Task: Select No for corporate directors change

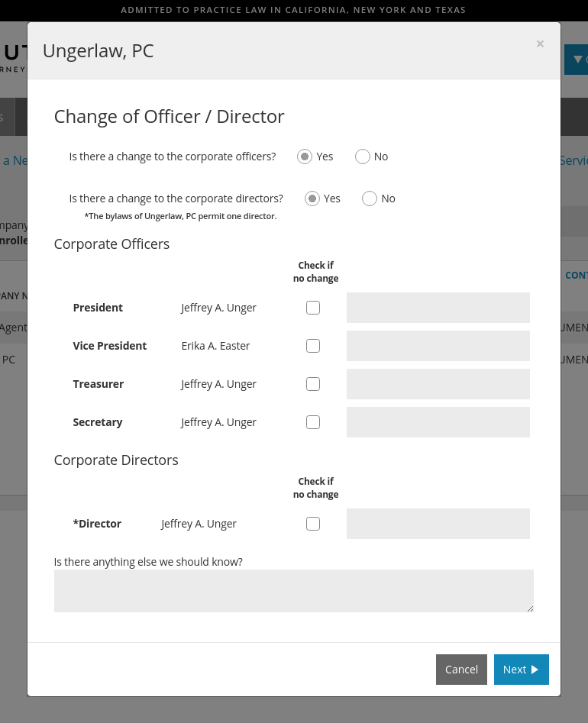Action: click(x=370, y=199)
